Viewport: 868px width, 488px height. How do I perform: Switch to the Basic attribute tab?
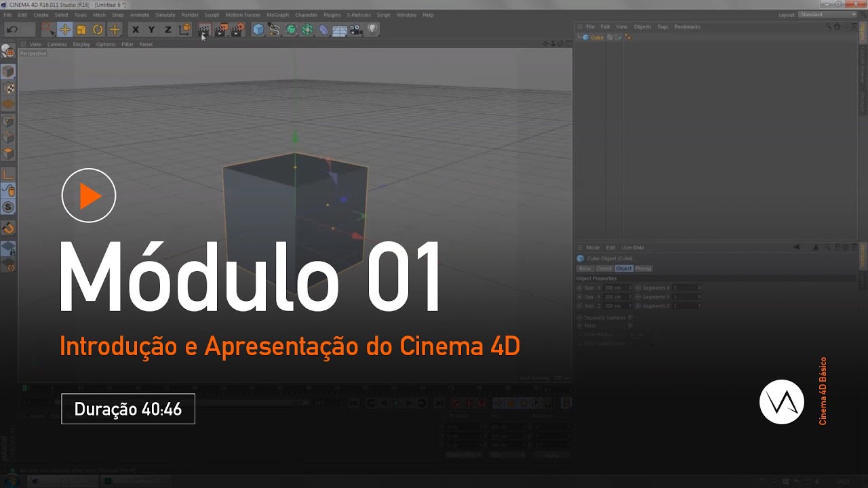[585, 268]
